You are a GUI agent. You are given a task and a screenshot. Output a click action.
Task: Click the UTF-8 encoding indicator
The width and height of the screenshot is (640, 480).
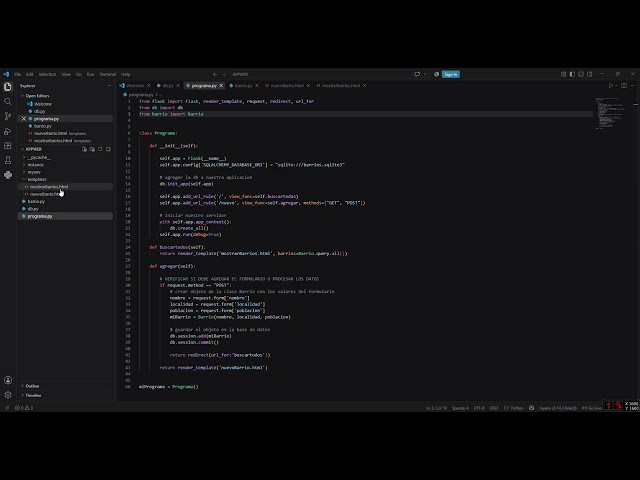pos(479,407)
